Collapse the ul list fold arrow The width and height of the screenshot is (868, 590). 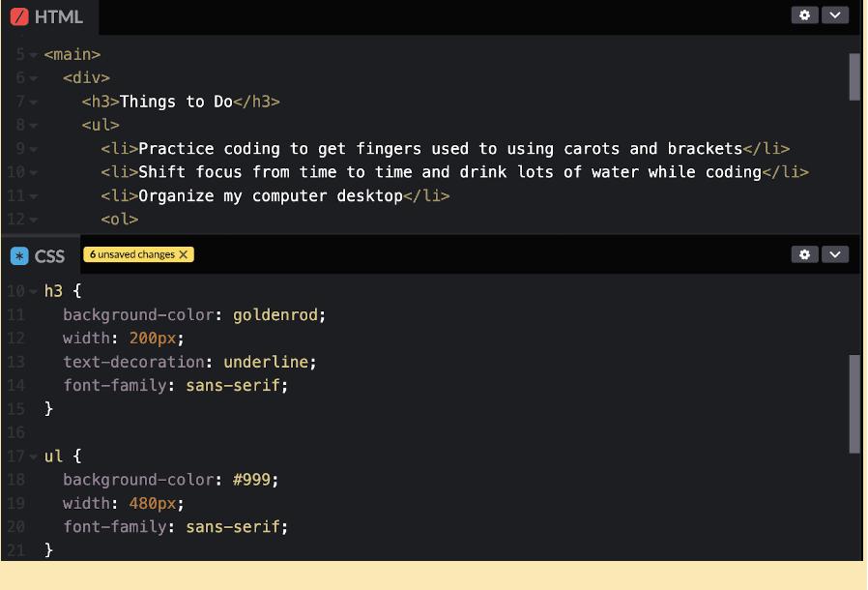(32, 125)
